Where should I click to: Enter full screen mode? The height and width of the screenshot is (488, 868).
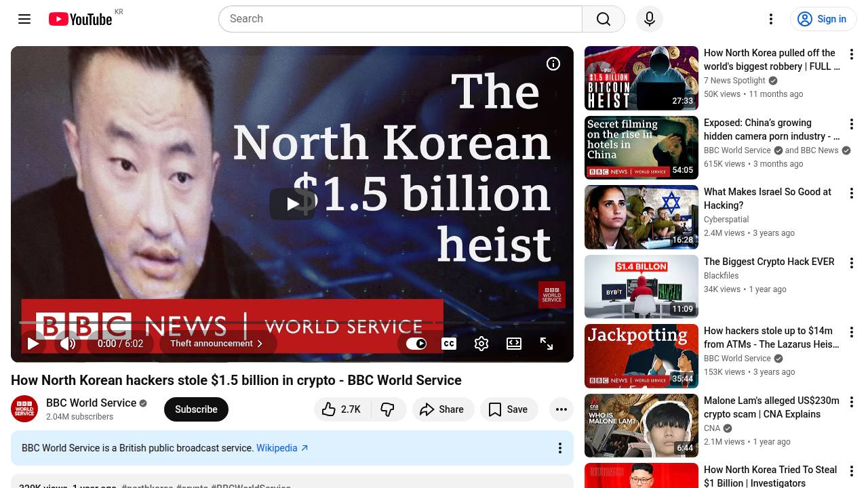click(x=547, y=344)
